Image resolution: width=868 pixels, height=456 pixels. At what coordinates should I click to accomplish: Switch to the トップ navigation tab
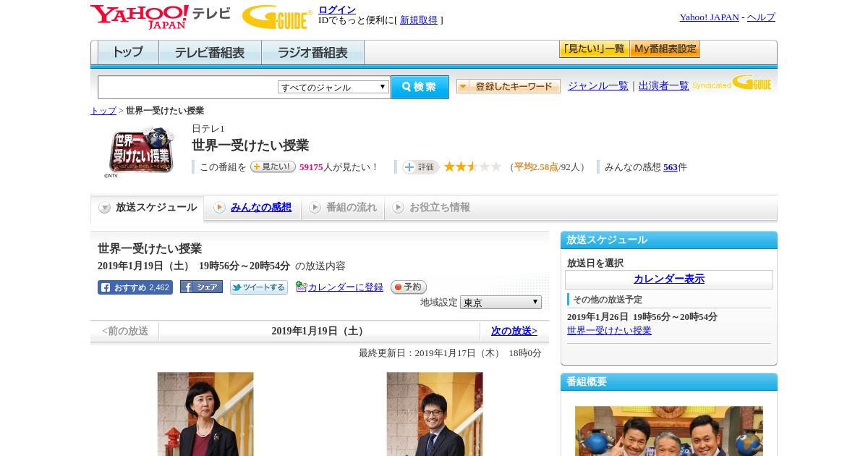click(x=128, y=53)
